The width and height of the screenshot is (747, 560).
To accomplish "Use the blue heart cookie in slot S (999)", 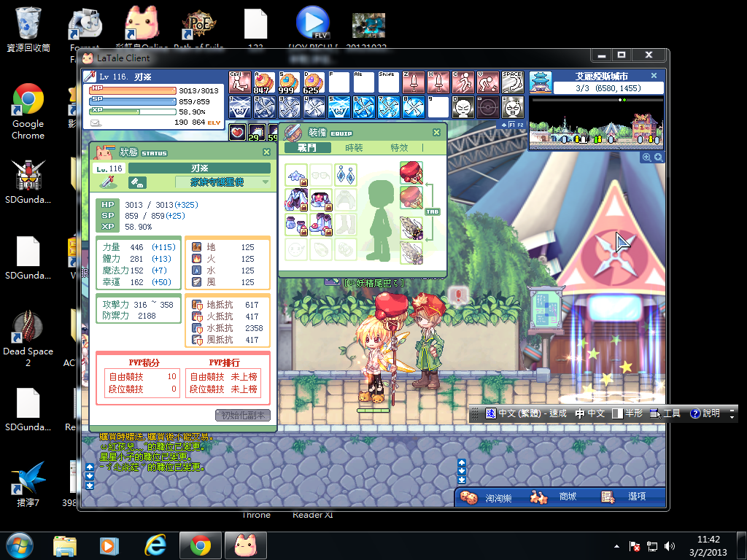I will (289, 82).
